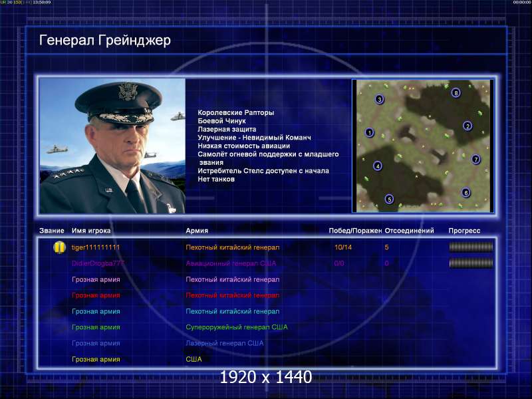
Task: Click the Армия column header
Action: [197, 231]
